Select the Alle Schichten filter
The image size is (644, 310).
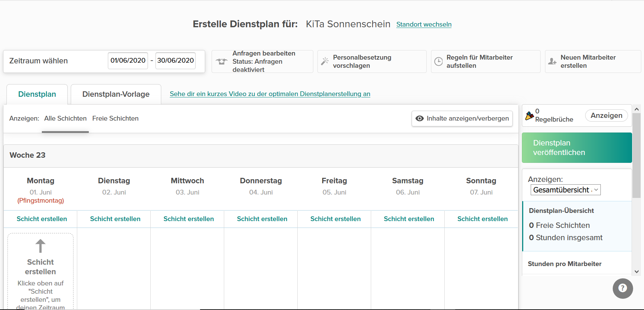(x=65, y=118)
